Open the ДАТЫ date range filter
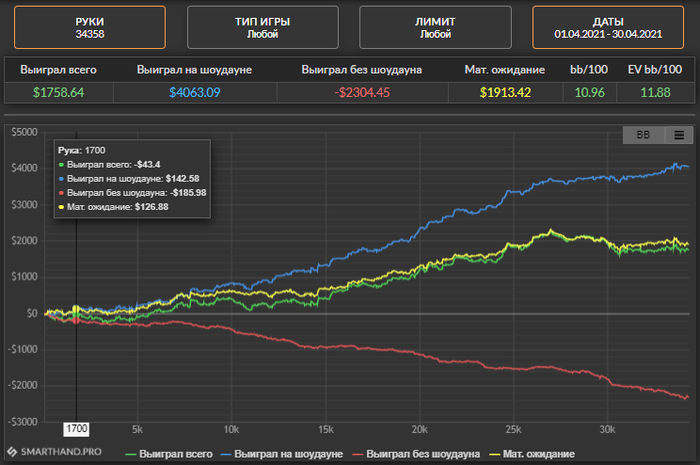 click(x=608, y=27)
